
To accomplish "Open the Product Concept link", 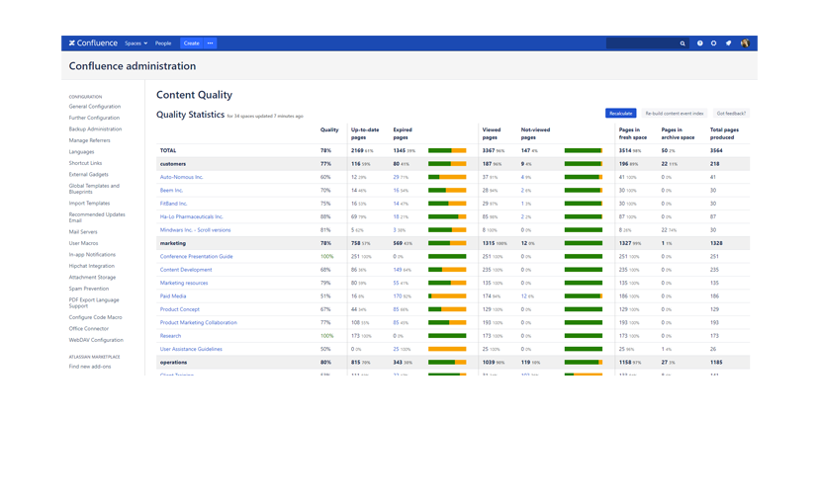I will [x=180, y=309].
